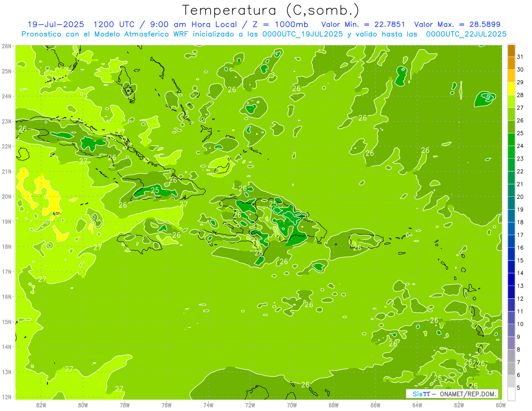Image resolution: width=532 pixels, height=411 pixels.
Task: Click the '66W' longitude axis label
Action: (x=376, y=405)
